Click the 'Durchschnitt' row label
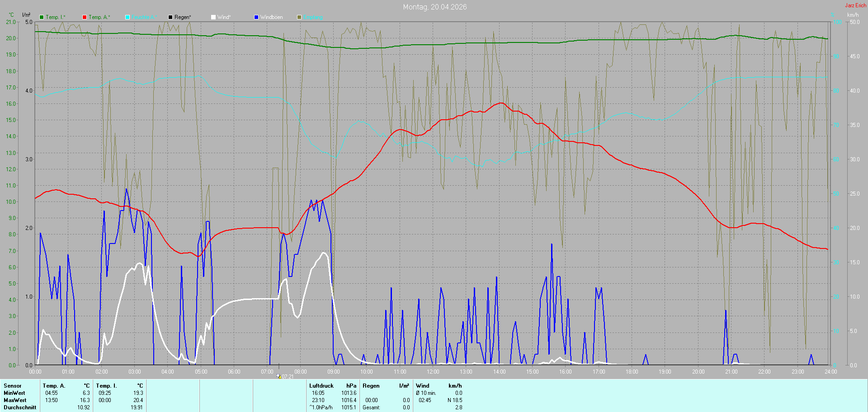Image resolution: width=868 pixels, height=412 pixels. tap(20, 407)
